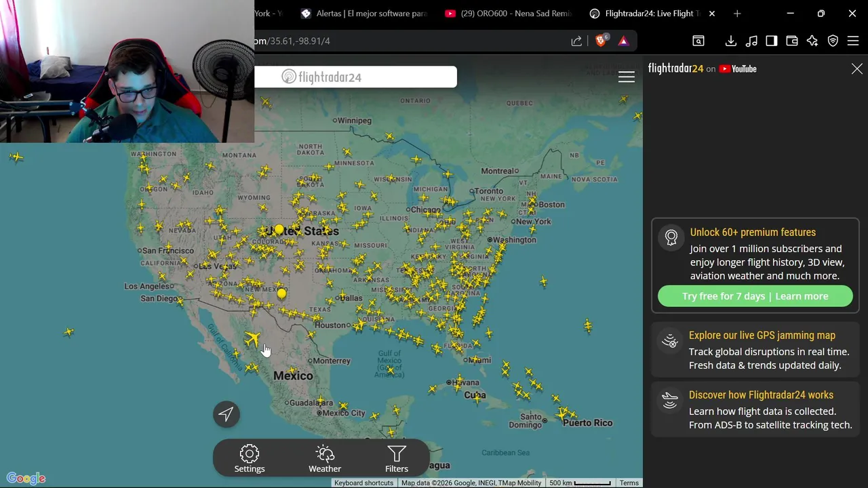
Task: Click the Los Angeles label
Action: (147, 287)
